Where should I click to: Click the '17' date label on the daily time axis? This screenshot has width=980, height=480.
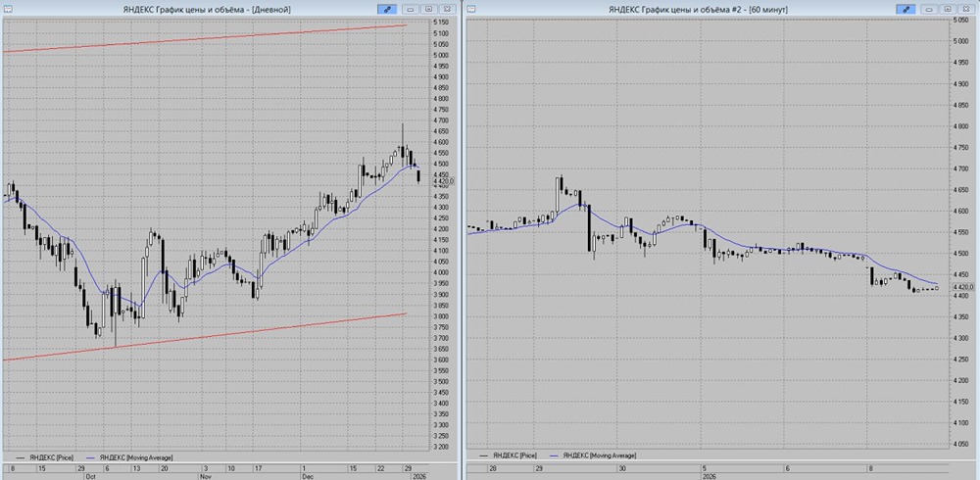(x=259, y=468)
